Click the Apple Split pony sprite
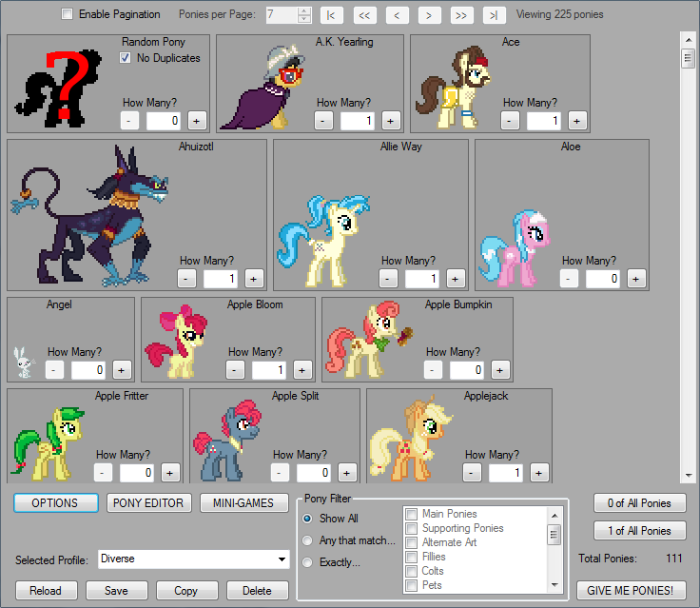The height and width of the screenshot is (608, 700). 227,441
